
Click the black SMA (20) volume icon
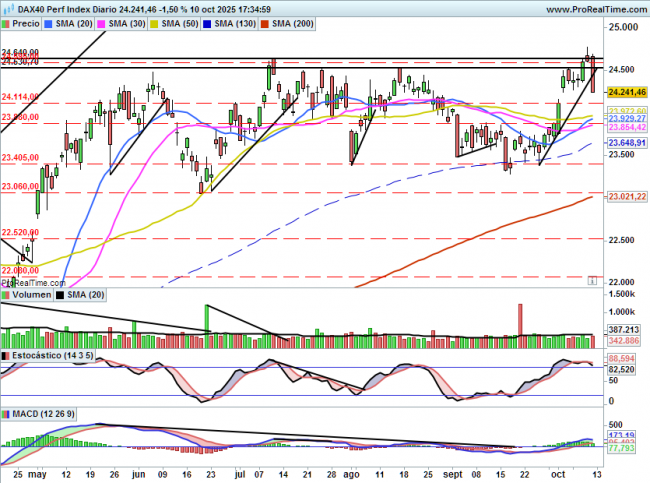coord(60,295)
